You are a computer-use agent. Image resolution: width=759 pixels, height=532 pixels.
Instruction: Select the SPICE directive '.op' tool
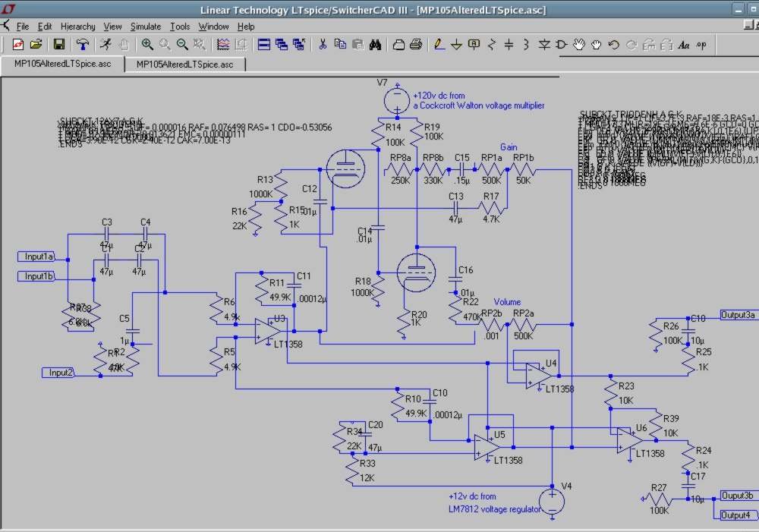(701, 45)
